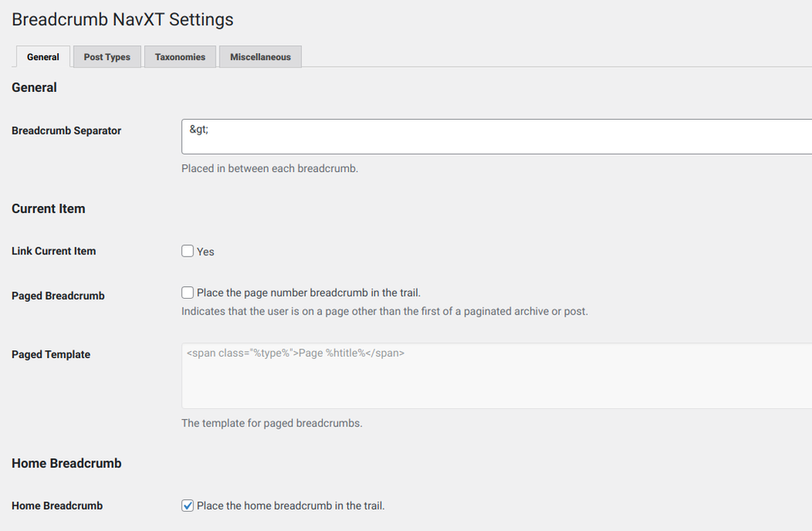Tick the Paged Breadcrumb checkbox
Viewport: 812px width, 531px height.
tap(188, 293)
